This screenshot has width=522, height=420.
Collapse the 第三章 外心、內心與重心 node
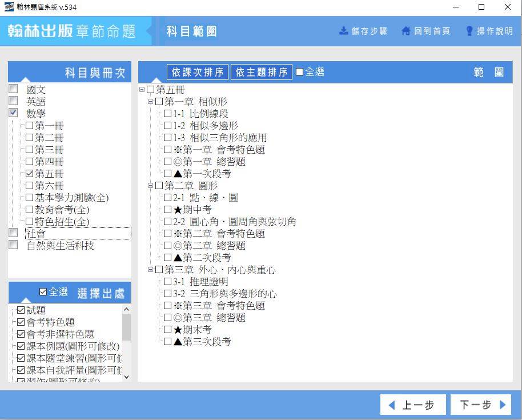pyautogui.click(x=150, y=270)
